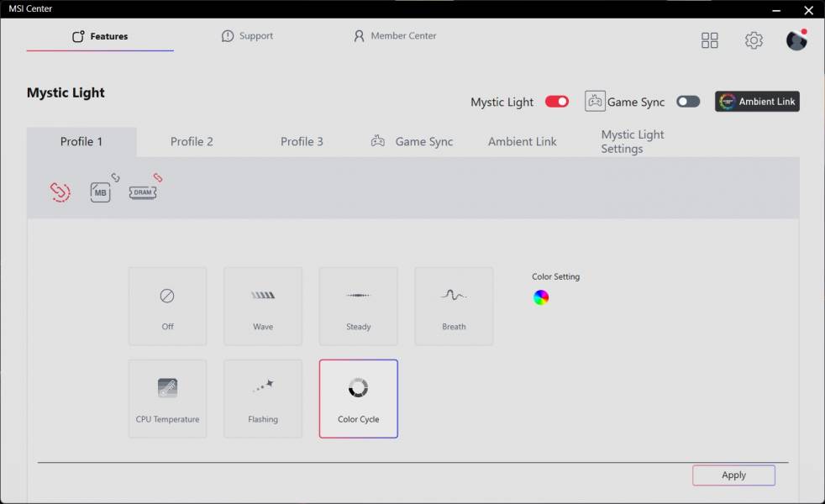Close the MSI Center window
The image size is (825, 504).
tap(809, 10)
